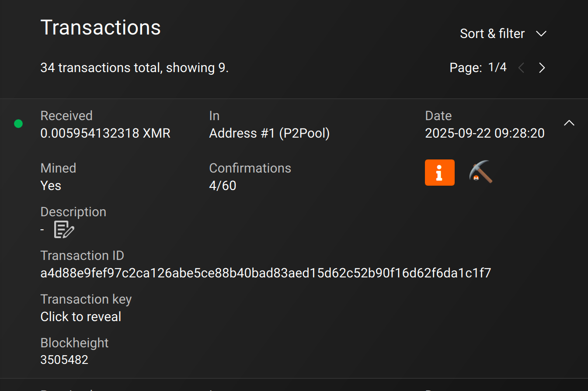Image resolution: width=588 pixels, height=391 pixels.
Task: Click the pickaxe mining icon
Action: tap(480, 172)
